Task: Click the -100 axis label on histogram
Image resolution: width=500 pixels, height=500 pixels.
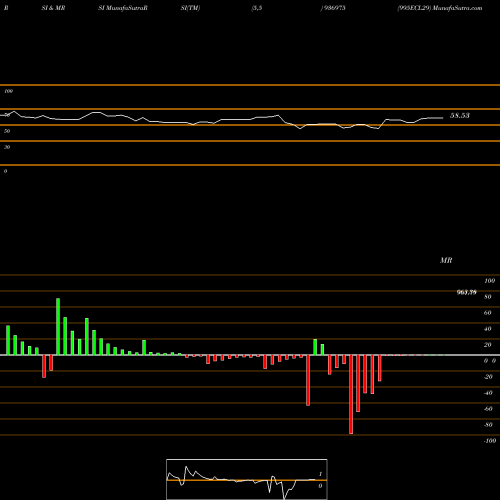Action: 490,441
